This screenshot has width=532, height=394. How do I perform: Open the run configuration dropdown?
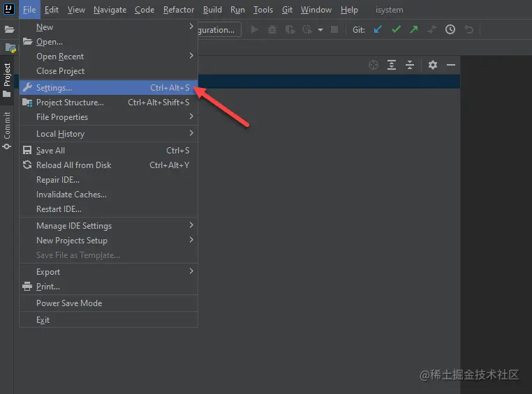tap(219, 29)
